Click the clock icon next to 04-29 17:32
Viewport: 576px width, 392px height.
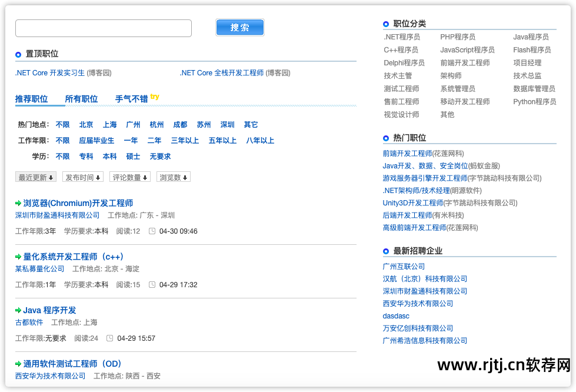152,283
